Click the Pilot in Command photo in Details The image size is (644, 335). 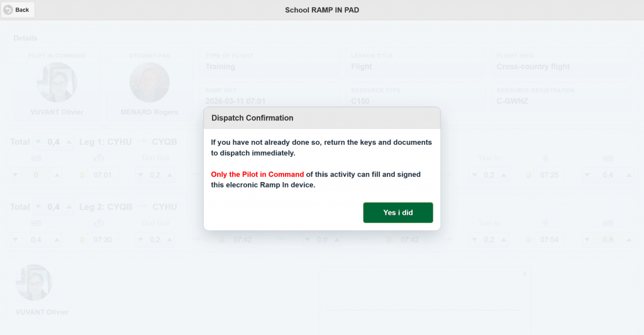click(57, 82)
